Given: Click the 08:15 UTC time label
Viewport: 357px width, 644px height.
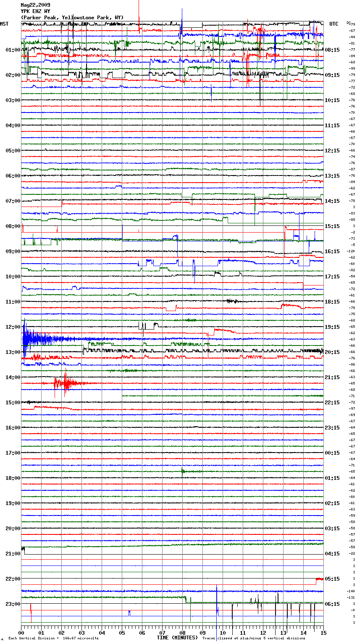Looking at the screenshot, I should (332, 50).
